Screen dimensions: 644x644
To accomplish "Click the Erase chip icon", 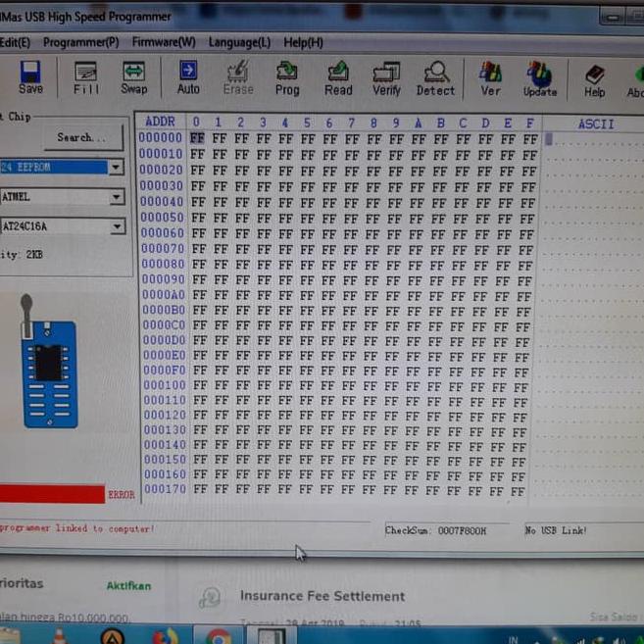I will [238, 77].
